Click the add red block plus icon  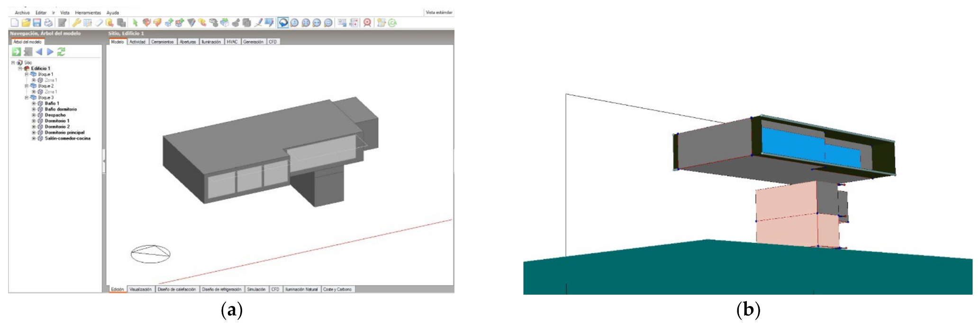click(x=180, y=22)
